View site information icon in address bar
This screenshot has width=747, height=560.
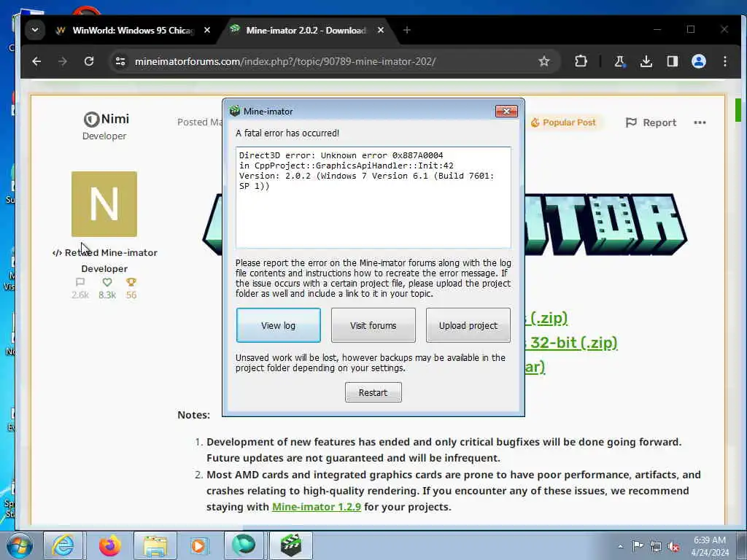tap(120, 61)
